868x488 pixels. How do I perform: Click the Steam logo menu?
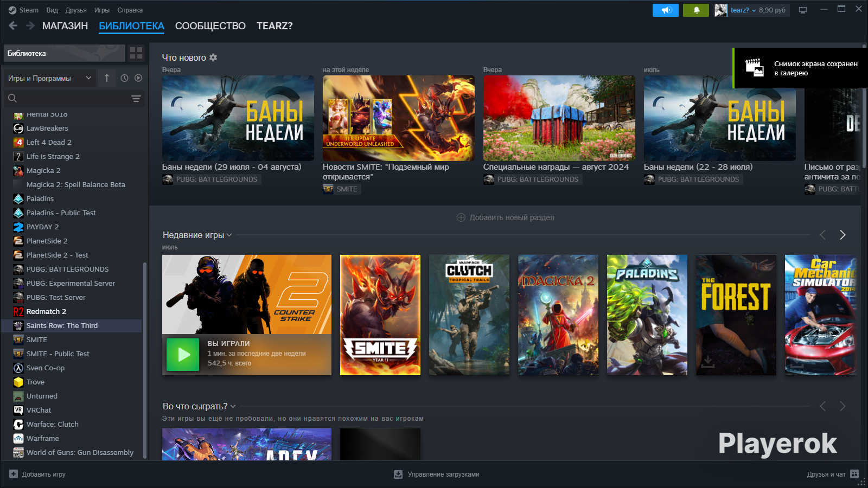pos(23,10)
